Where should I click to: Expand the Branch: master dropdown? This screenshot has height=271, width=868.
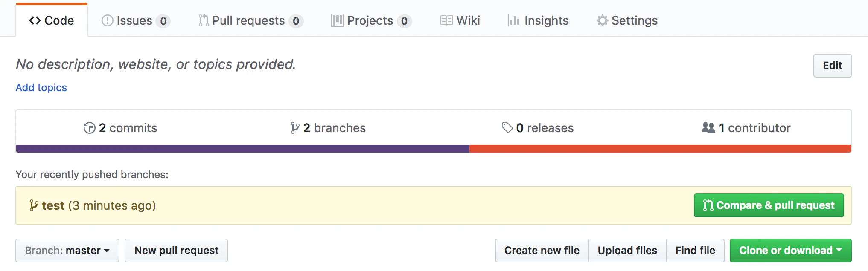[67, 251]
